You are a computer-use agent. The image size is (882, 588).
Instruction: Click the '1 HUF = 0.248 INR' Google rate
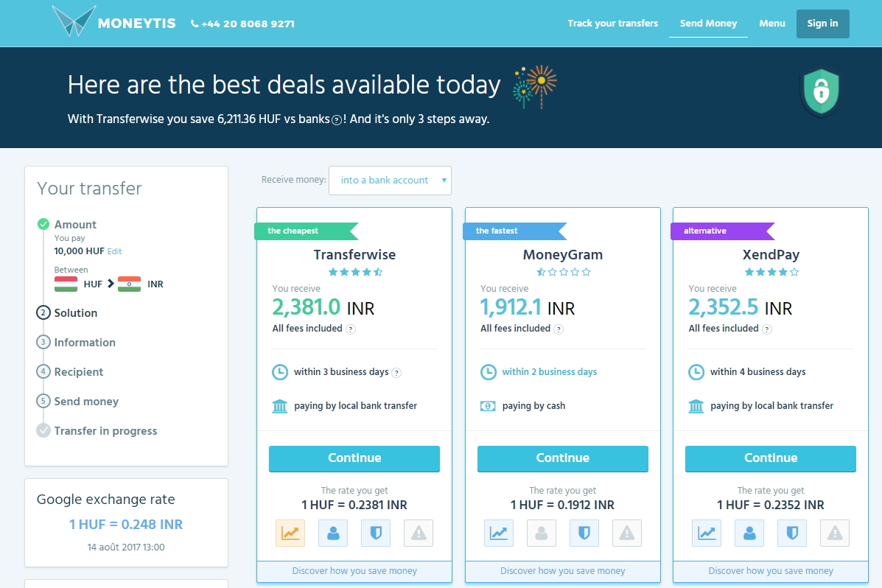(x=126, y=525)
